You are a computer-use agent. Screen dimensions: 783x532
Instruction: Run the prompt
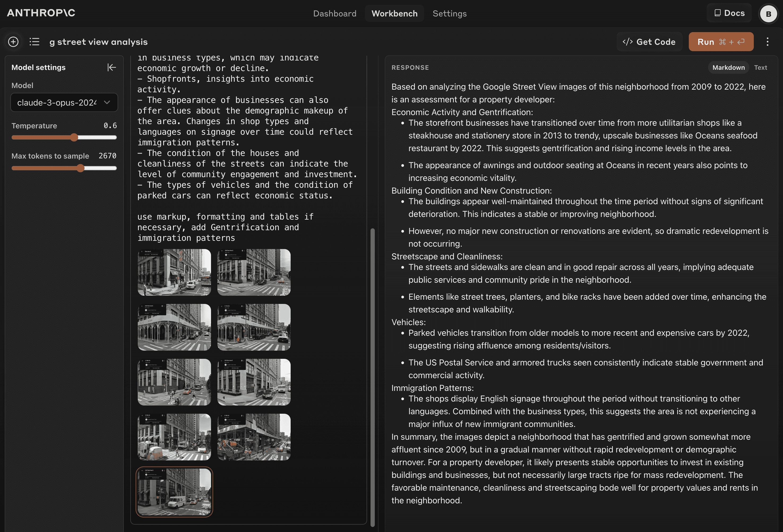pyautogui.click(x=721, y=42)
